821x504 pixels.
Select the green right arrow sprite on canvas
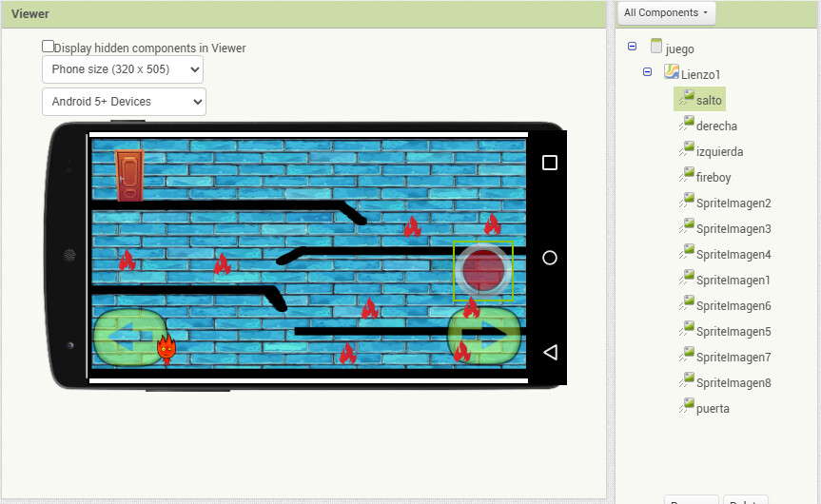484,336
